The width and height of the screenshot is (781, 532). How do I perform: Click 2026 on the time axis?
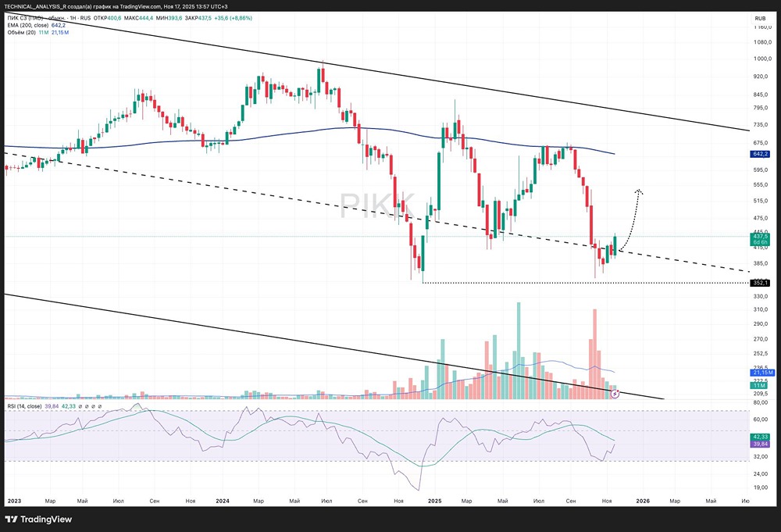(643, 501)
